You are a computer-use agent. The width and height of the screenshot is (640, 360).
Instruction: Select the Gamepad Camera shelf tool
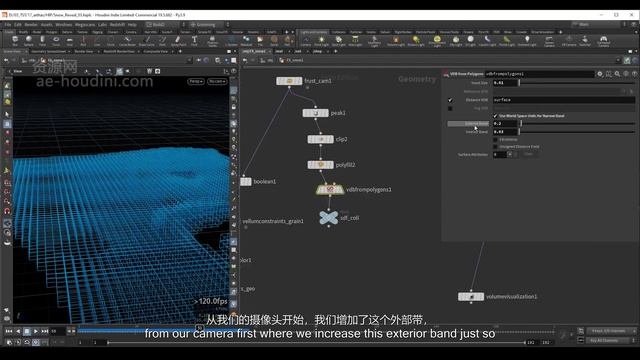point(603,40)
